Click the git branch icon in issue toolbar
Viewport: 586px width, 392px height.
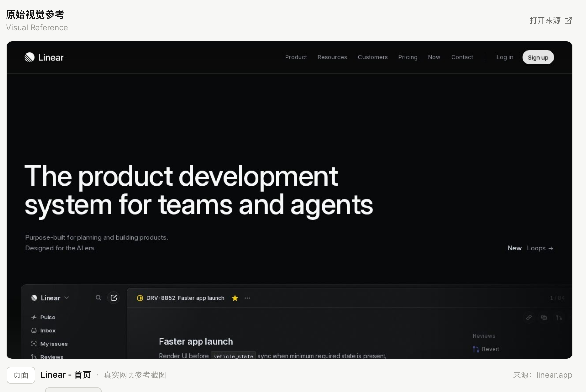point(559,318)
